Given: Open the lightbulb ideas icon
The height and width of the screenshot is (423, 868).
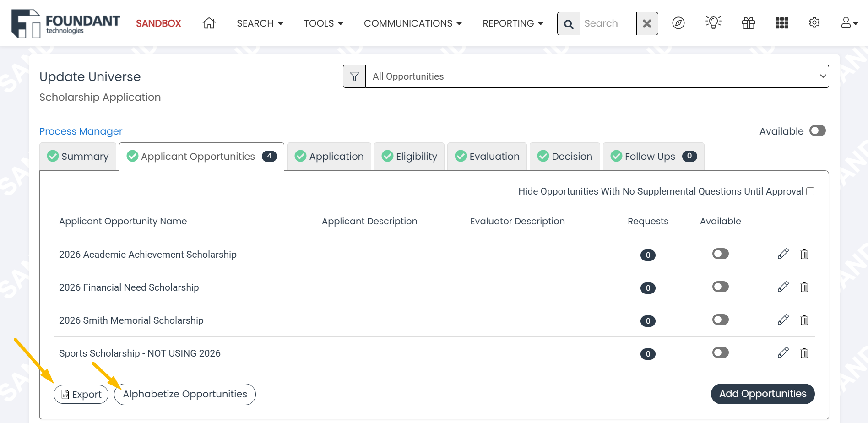Looking at the screenshot, I should (x=713, y=23).
